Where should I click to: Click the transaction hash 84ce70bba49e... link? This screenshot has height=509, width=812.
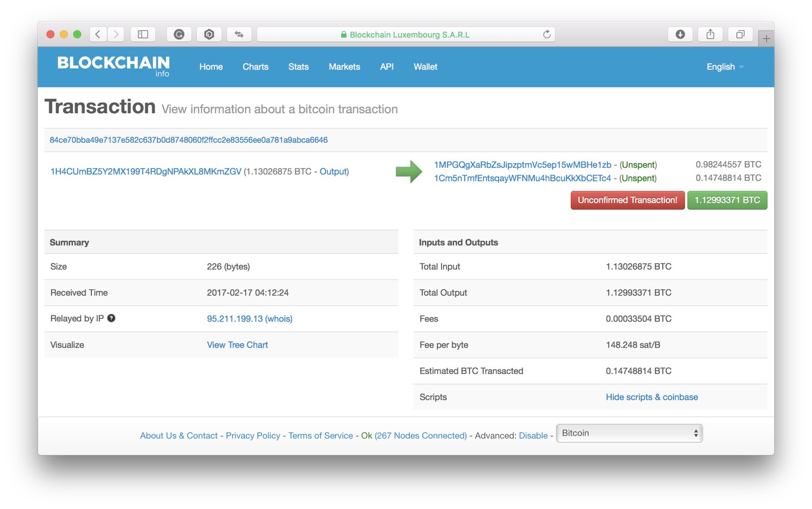pos(189,140)
